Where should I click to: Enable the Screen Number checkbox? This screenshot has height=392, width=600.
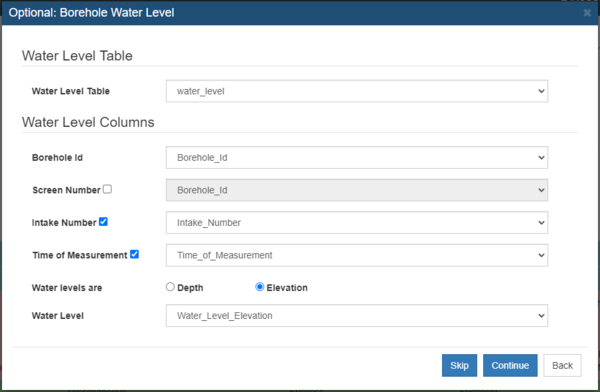(107, 189)
